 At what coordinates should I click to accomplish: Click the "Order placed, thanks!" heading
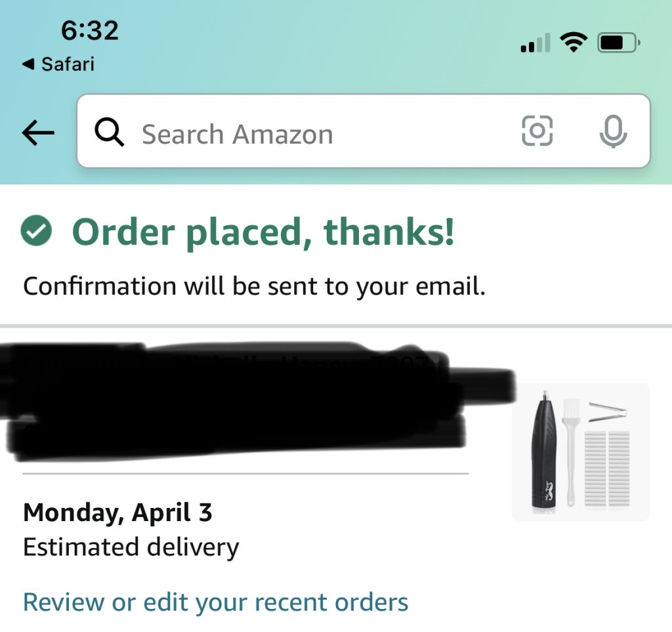262,232
